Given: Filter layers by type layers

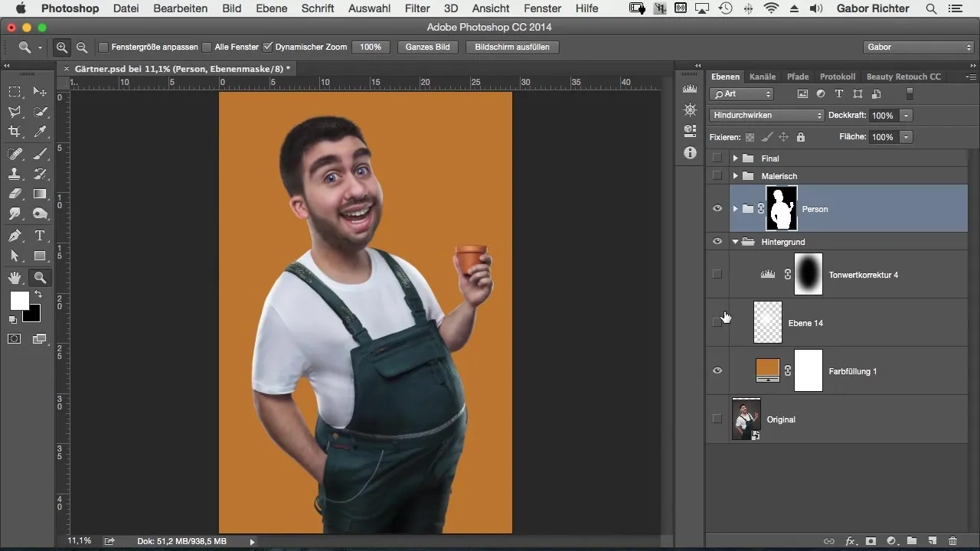Looking at the screenshot, I should tap(839, 94).
